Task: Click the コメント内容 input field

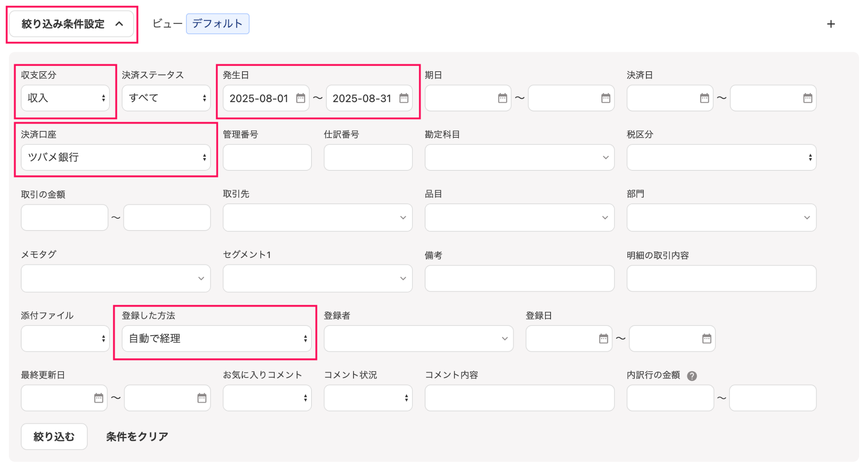Action: click(x=520, y=398)
